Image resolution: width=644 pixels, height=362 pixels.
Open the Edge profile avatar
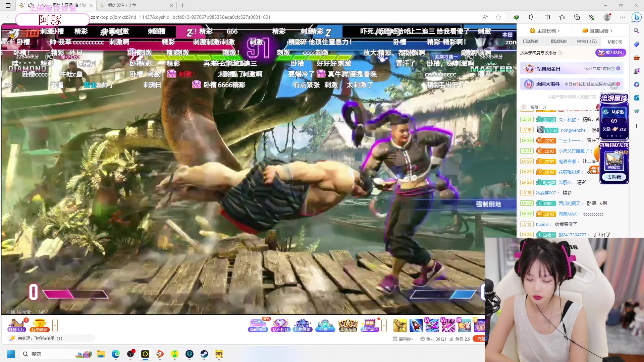(x=607, y=17)
